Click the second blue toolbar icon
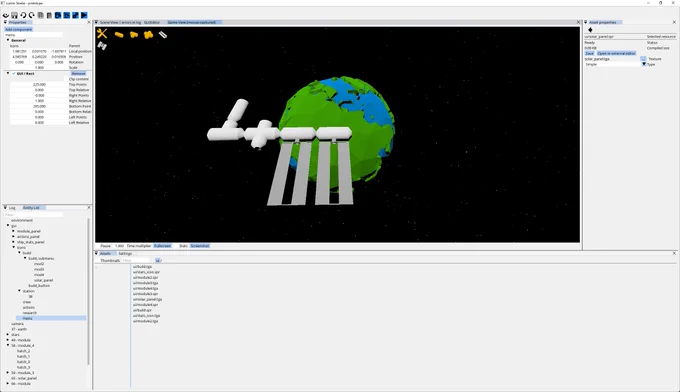680x392 pixels. pyautogui.click(x=66, y=15)
